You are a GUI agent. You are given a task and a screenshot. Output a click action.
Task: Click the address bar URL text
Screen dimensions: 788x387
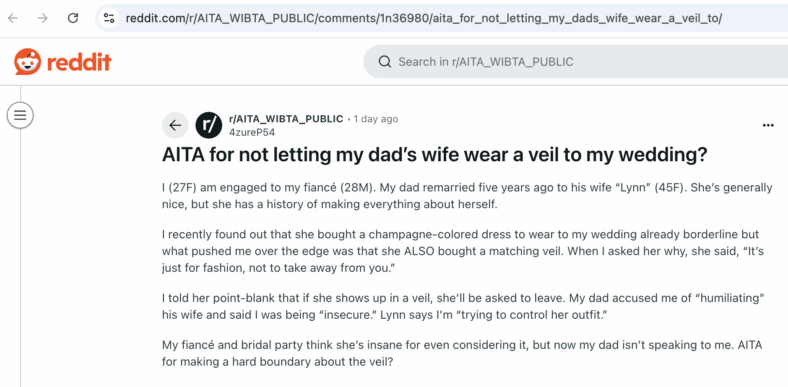pyautogui.click(x=424, y=19)
